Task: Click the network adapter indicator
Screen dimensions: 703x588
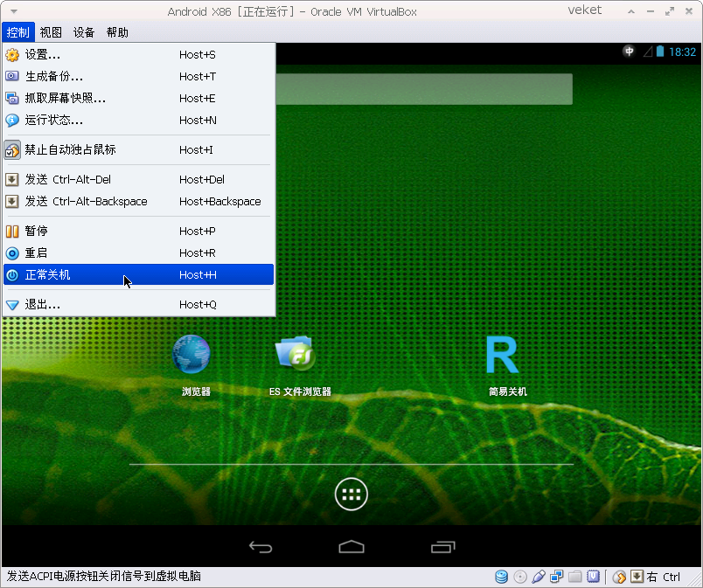Action: coord(557,577)
